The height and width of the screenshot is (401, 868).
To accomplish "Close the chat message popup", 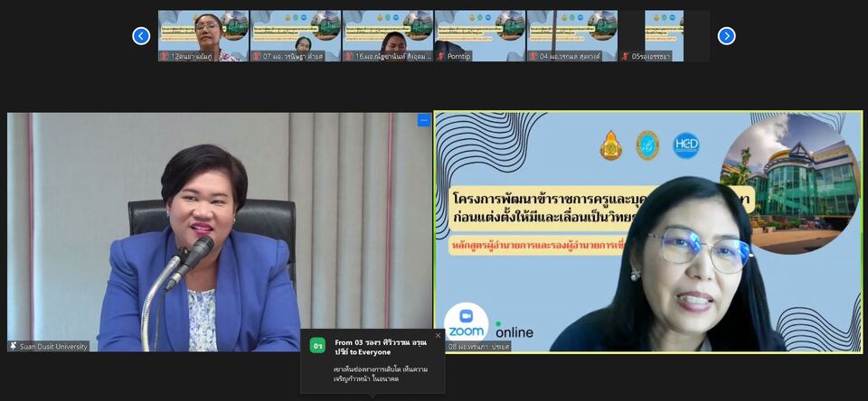I will [x=438, y=335].
